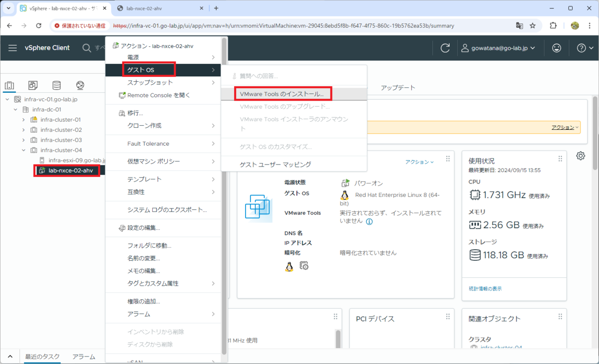This screenshot has width=599, height=364.
Task: Click the browser address bar URL
Action: point(284,25)
